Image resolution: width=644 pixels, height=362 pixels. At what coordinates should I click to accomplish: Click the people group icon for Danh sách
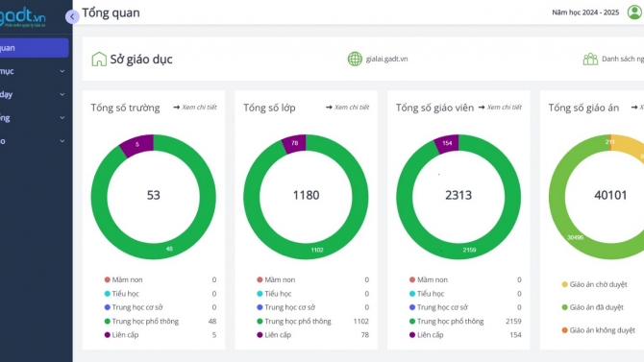coord(590,60)
